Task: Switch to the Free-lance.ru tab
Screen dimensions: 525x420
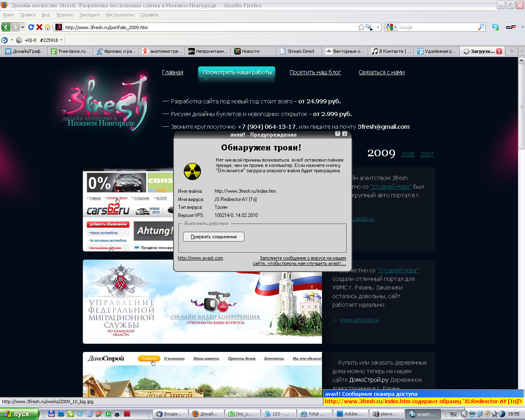Action: click(71, 51)
